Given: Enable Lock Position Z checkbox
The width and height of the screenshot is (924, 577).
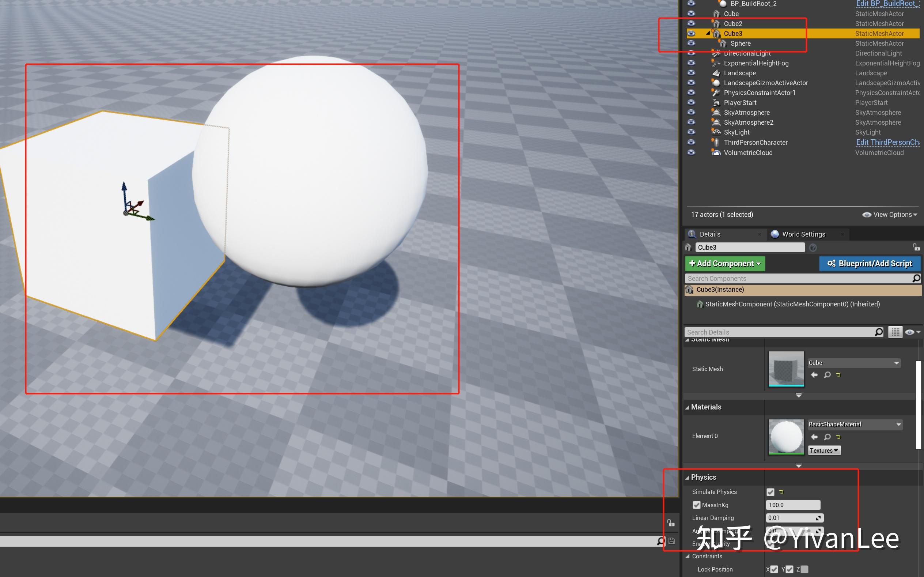Looking at the screenshot, I should click(804, 569).
